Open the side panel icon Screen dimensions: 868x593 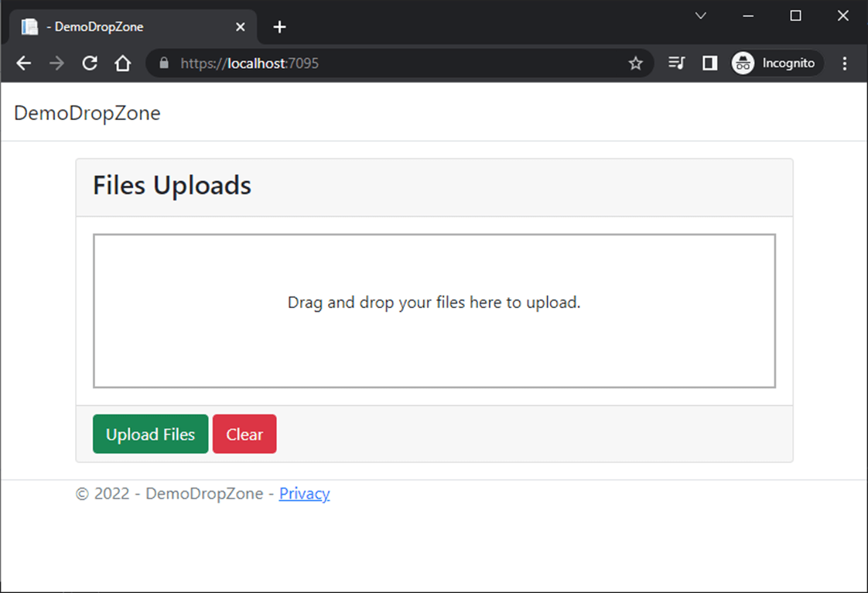[709, 63]
